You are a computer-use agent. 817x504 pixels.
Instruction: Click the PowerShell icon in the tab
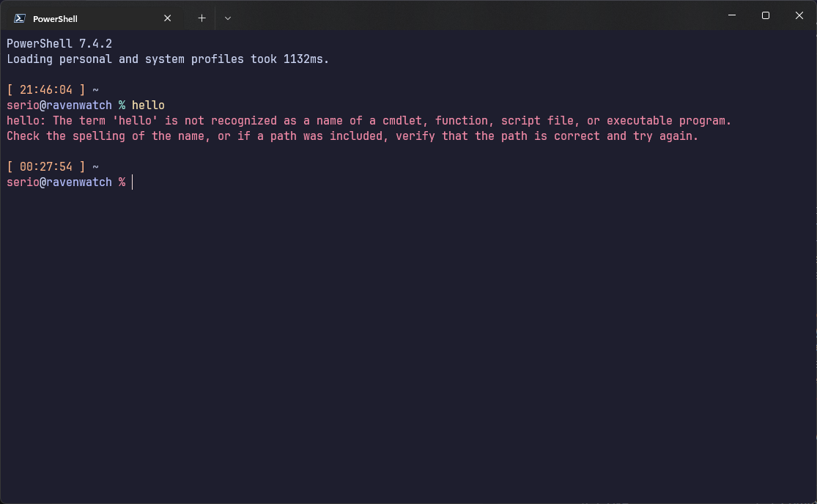click(20, 18)
